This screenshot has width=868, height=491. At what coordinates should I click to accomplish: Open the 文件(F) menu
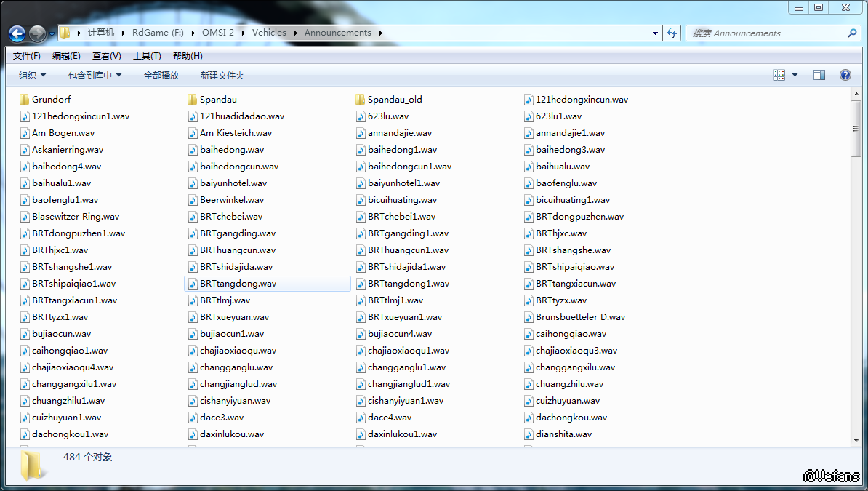tap(27, 56)
